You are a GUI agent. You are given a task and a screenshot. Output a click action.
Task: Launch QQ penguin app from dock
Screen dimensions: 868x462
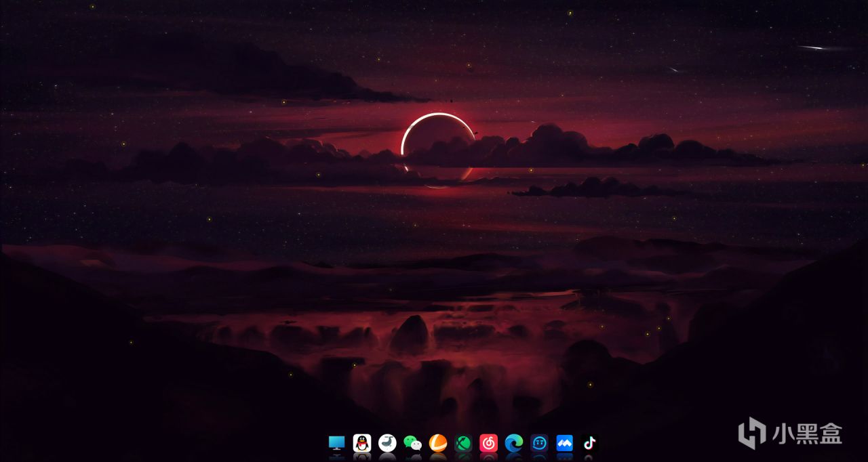point(362,443)
